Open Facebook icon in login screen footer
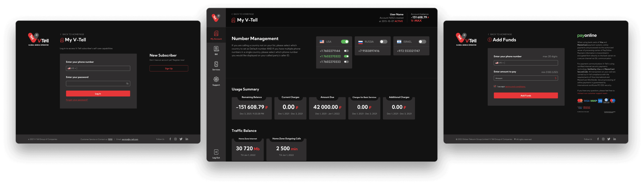 click(170, 139)
